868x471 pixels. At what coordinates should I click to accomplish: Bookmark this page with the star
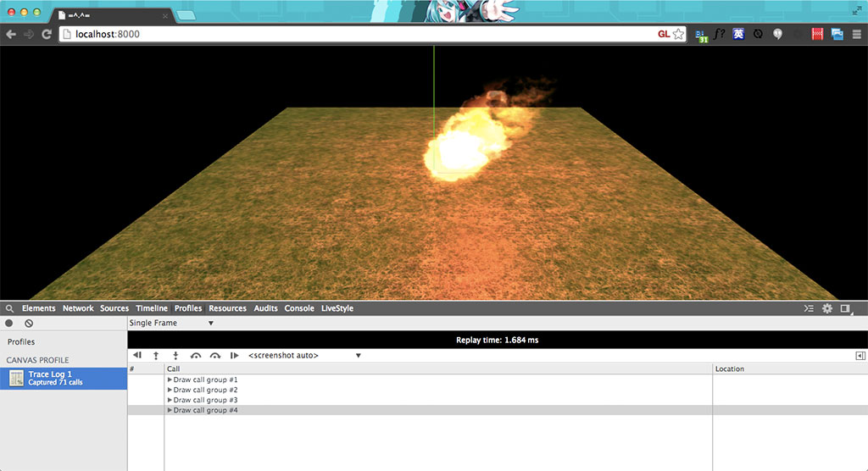[678, 34]
